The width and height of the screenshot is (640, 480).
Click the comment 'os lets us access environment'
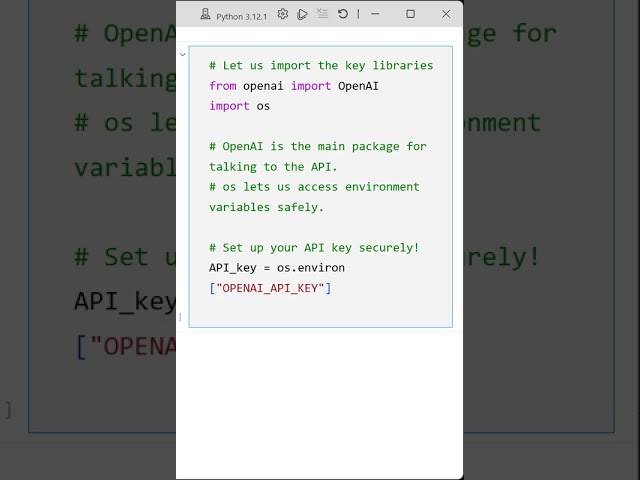[314, 187]
